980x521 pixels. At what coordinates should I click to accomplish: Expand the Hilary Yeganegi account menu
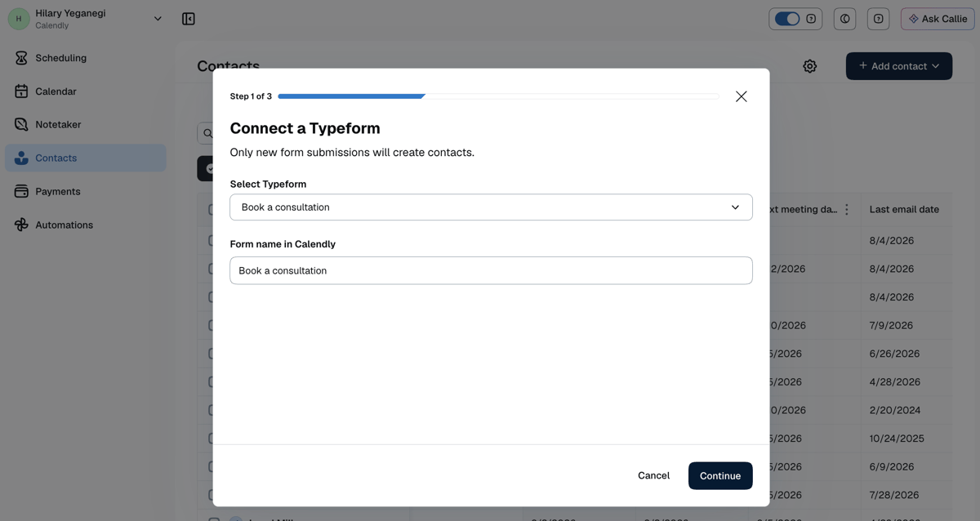[158, 19]
